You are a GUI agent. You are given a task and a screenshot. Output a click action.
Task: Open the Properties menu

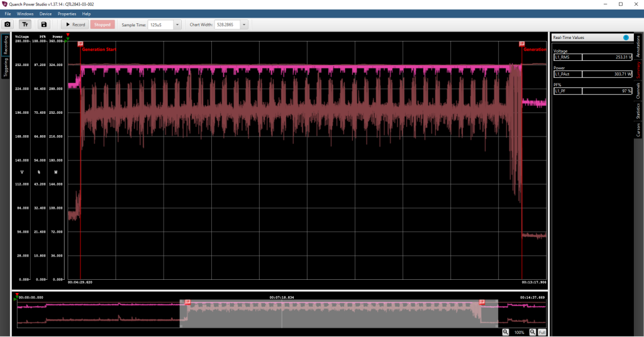[67, 14]
